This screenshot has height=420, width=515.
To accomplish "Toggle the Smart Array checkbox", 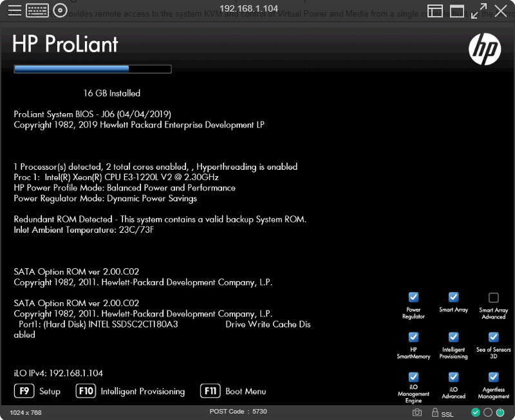I will (x=454, y=297).
